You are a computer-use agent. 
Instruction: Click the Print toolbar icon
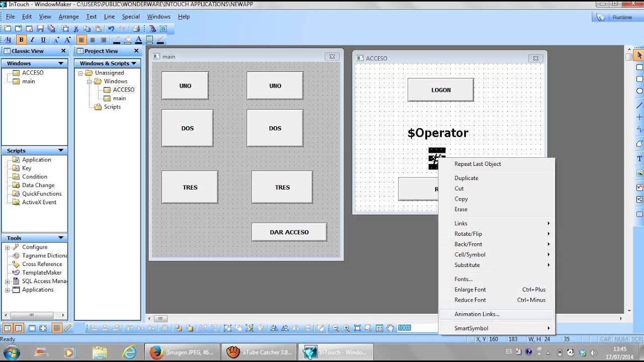pyautogui.click(x=136, y=29)
